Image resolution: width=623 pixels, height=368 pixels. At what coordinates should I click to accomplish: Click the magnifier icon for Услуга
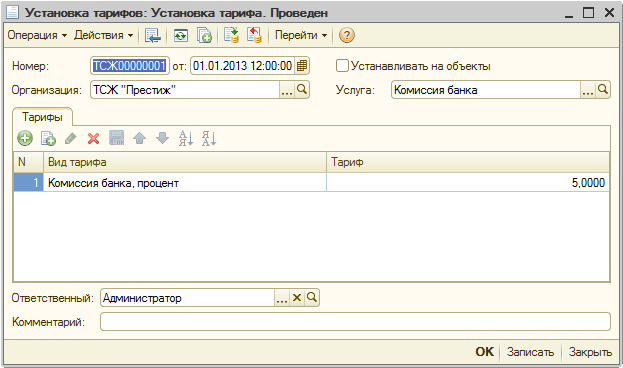(x=603, y=90)
